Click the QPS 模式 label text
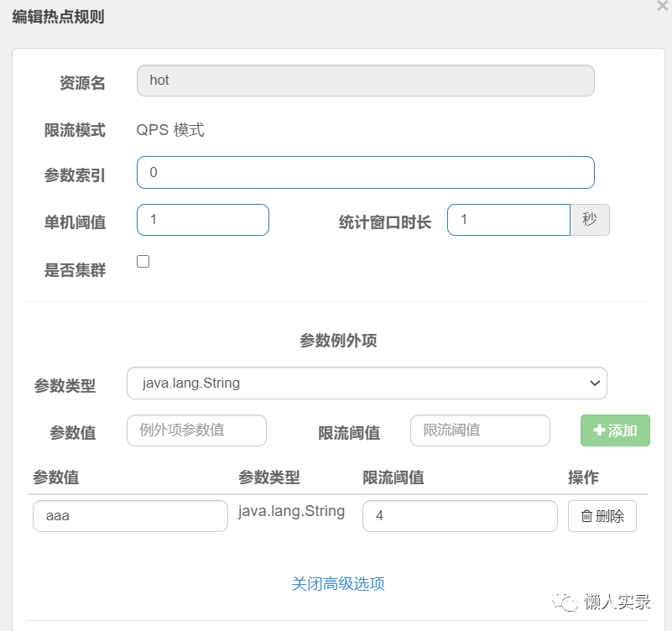 (170, 130)
